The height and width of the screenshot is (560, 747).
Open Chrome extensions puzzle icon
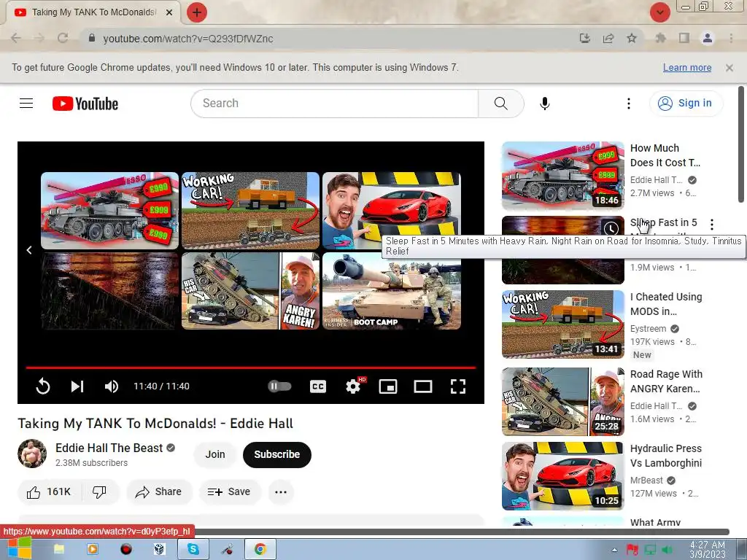point(660,38)
